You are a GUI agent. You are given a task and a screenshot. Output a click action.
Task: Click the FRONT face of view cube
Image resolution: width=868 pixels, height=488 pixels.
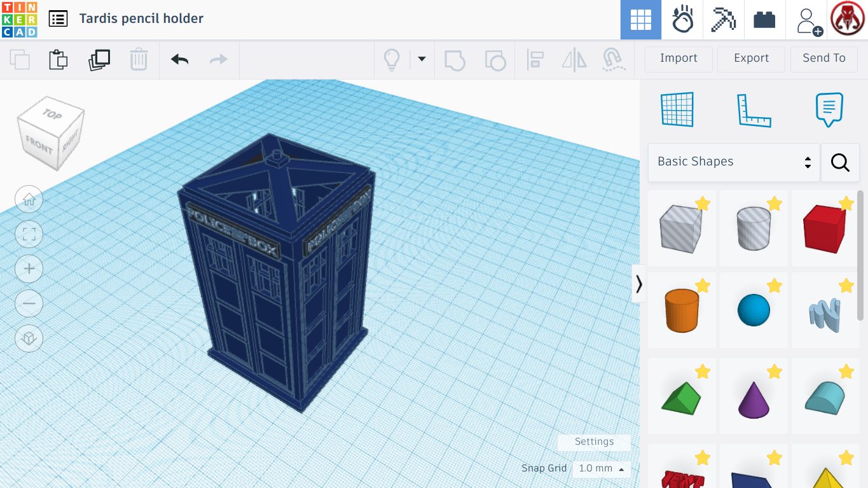[x=39, y=146]
